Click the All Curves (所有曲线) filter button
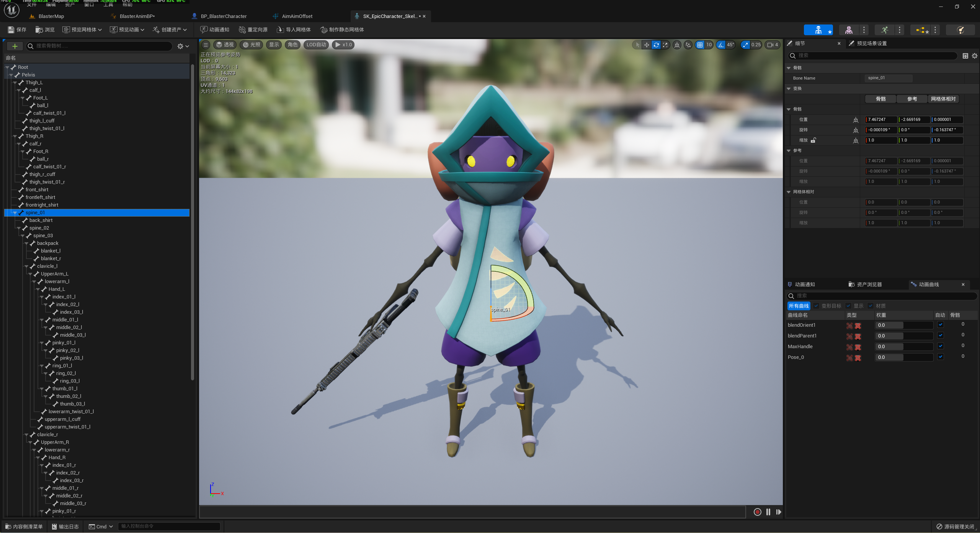The width and height of the screenshot is (980, 533). pyautogui.click(x=799, y=306)
